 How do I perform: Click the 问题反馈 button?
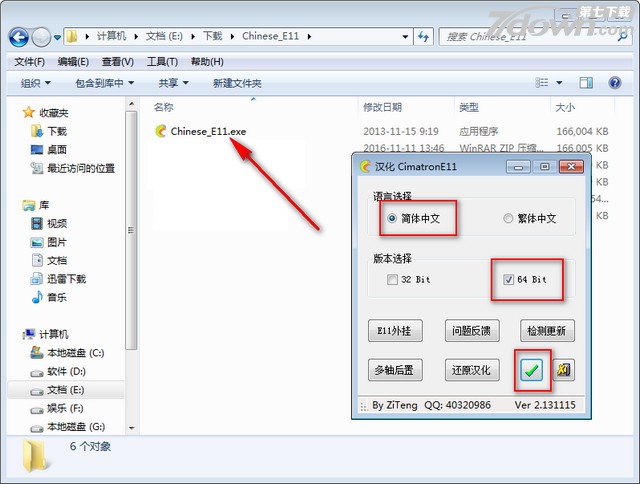coord(472,331)
